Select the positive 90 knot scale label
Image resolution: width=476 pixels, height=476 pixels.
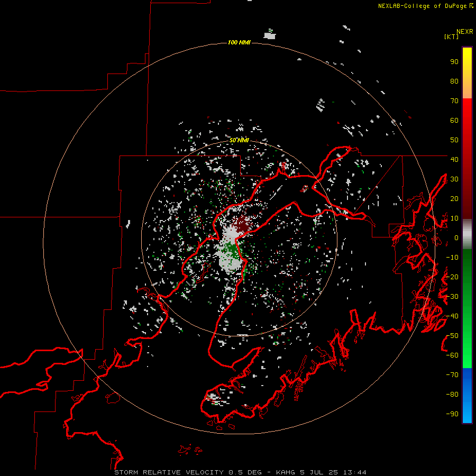[454, 62]
